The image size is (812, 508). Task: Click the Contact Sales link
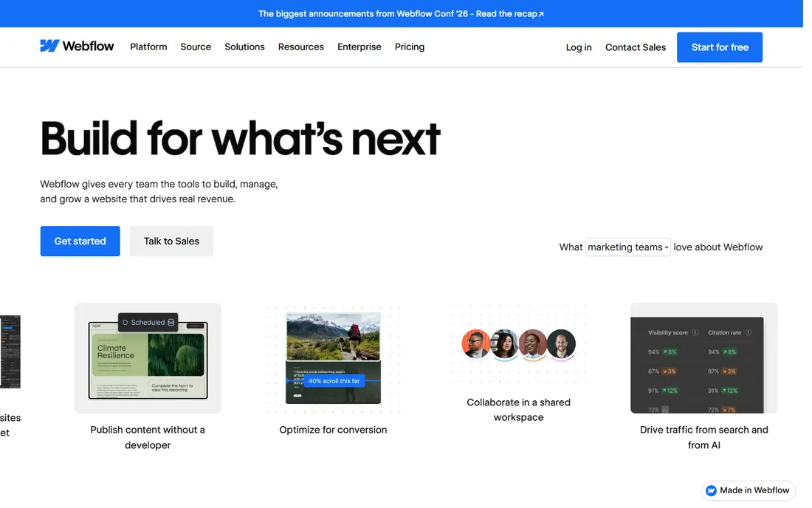tap(636, 47)
